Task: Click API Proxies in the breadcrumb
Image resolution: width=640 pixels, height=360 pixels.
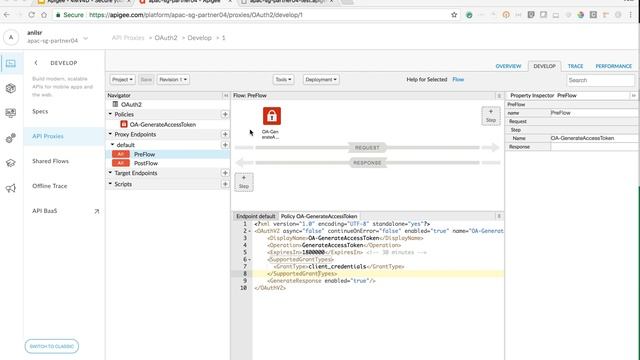Action: 128,38
